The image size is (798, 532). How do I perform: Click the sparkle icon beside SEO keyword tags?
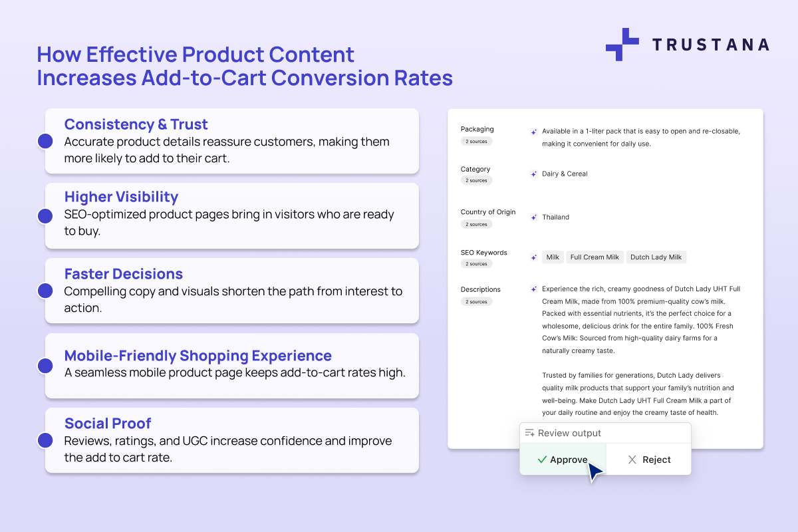click(533, 257)
